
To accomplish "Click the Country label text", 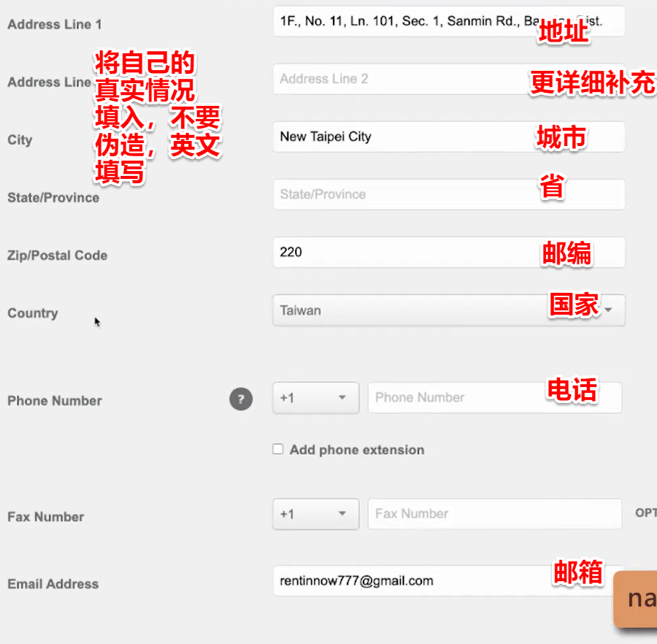I will (33, 313).
